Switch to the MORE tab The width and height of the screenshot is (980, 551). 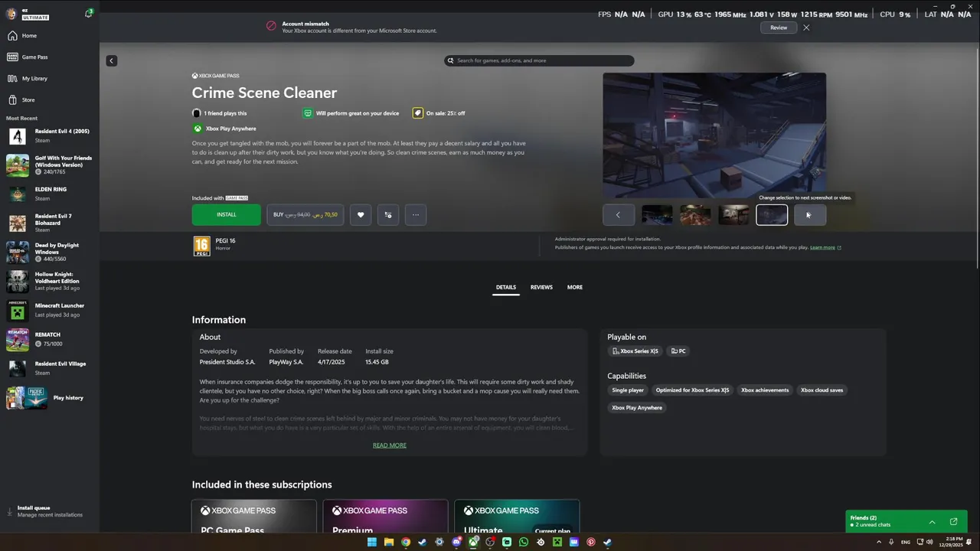575,288
